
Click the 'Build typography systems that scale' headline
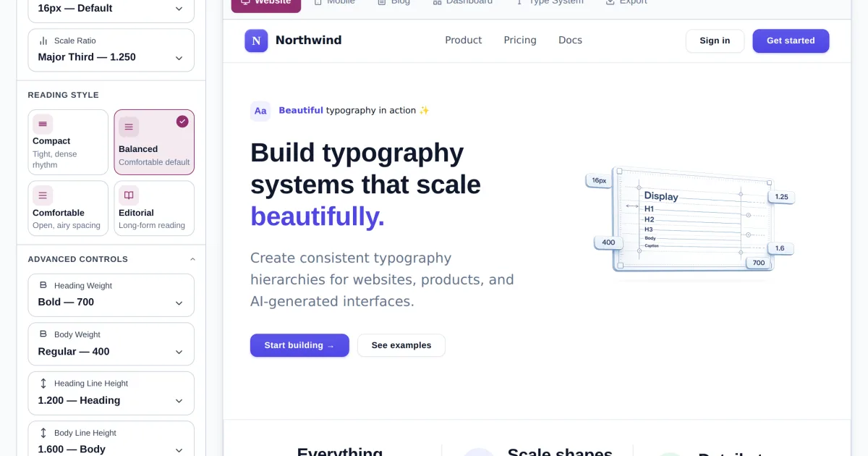tap(365, 169)
